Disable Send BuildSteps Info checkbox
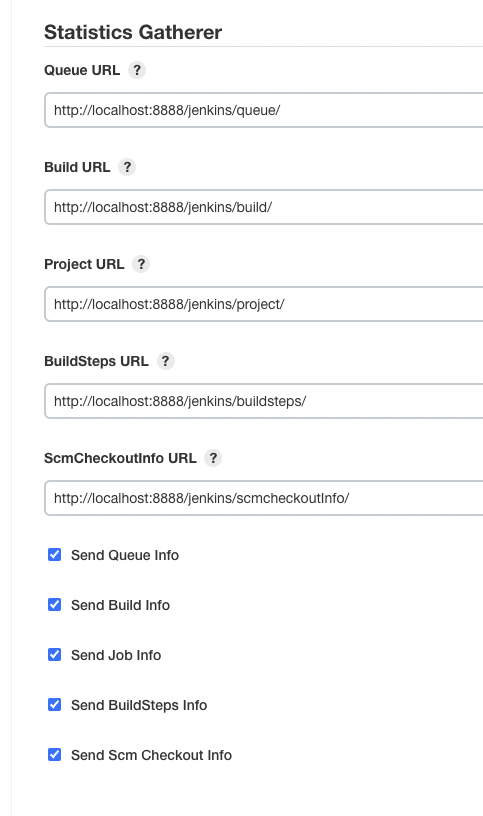Screen dimensions: 483x816 pyautogui.click(x=55, y=705)
